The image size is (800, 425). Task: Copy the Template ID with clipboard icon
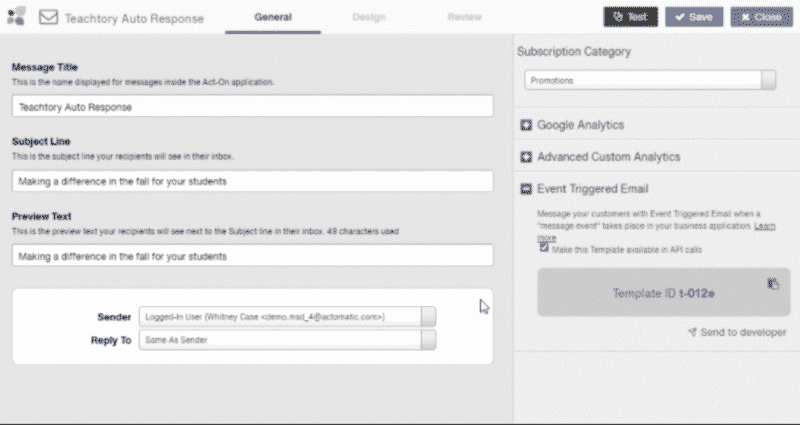click(x=772, y=284)
